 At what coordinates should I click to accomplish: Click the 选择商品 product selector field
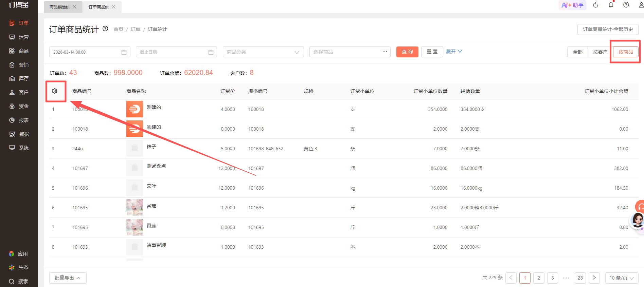[350, 52]
